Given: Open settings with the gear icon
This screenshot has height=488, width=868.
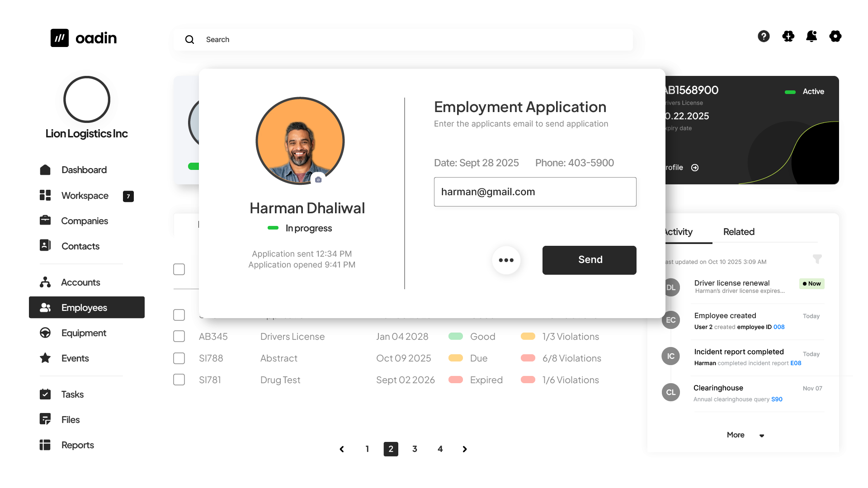Looking at the screenshot, I should pyautogui.click(x=835, y=37).
